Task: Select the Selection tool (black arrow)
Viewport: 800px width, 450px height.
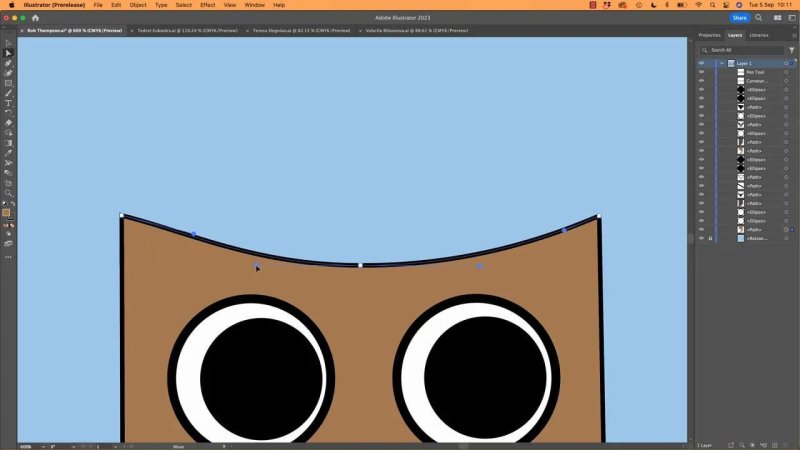Action: [x=8, y=43]
